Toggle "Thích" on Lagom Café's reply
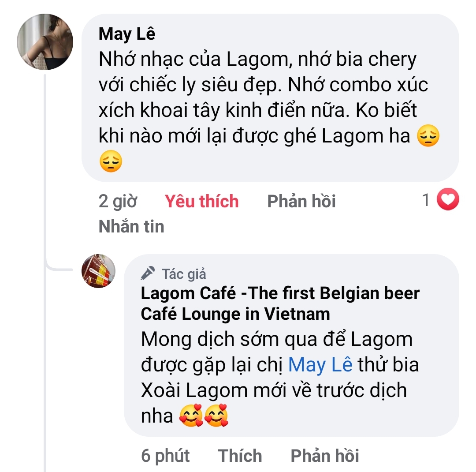Image resolution: width=476 pixels, height=472 pixels. [240, 456]
